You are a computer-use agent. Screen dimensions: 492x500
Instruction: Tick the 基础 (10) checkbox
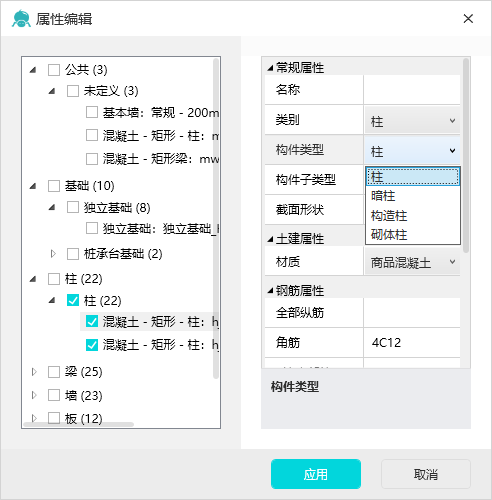point(54,186)
